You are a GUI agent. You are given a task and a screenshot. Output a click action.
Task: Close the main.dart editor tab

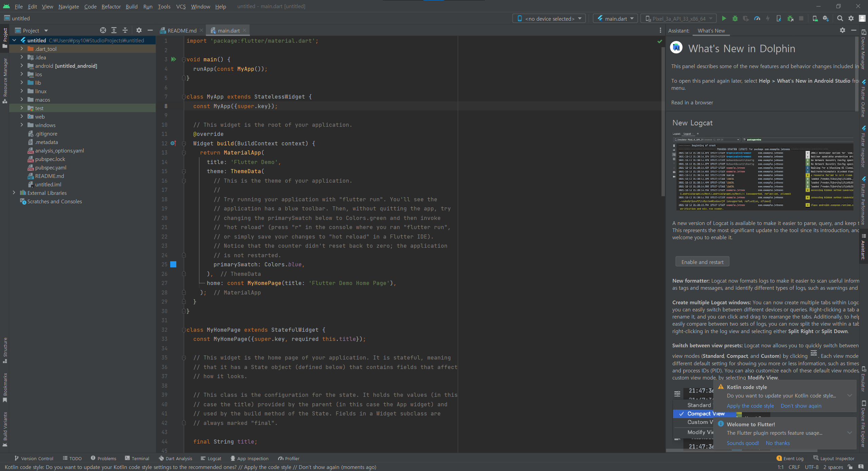(x=244, y=30)
